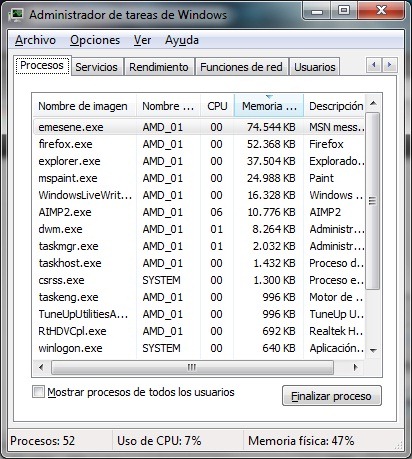The height and width of the screenshot is (459, 412).
Task: Click Memoria física: 47% status
Action: click(x=301, y=441)
